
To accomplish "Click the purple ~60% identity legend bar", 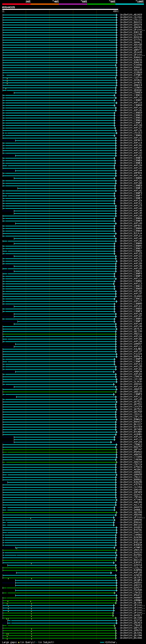I will pyautogui.click(x=73, y=4).
